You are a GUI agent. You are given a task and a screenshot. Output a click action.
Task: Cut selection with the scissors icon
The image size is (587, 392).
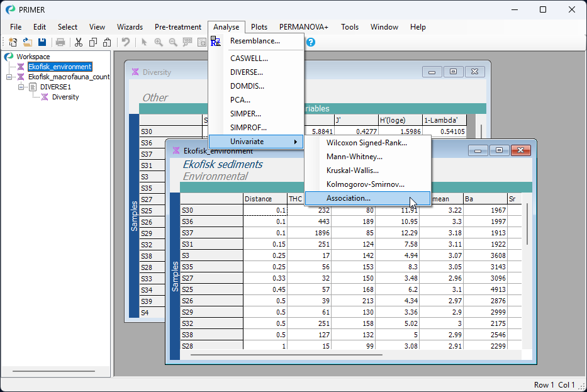(78, 42)
